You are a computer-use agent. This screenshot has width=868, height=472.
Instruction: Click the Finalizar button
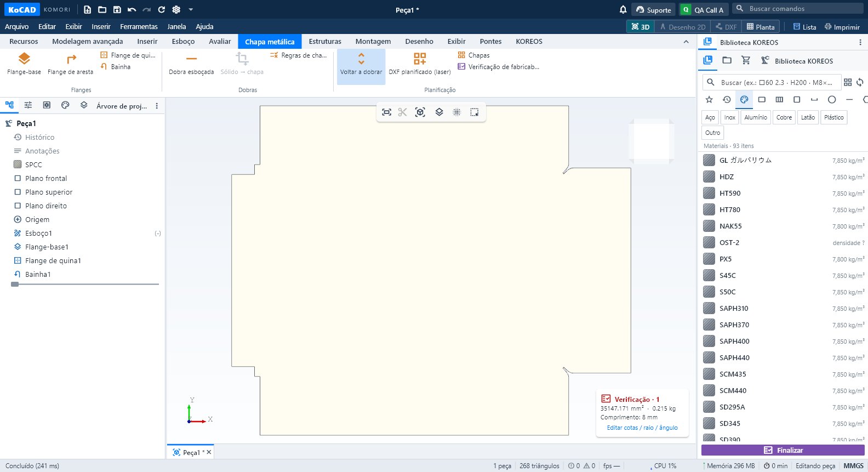point(783,450)
